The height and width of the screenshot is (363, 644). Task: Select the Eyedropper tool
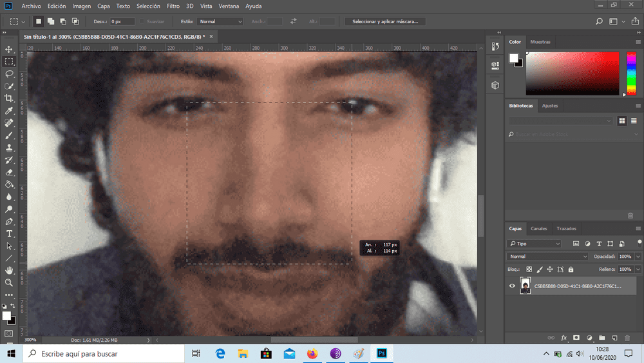[8, 111]
